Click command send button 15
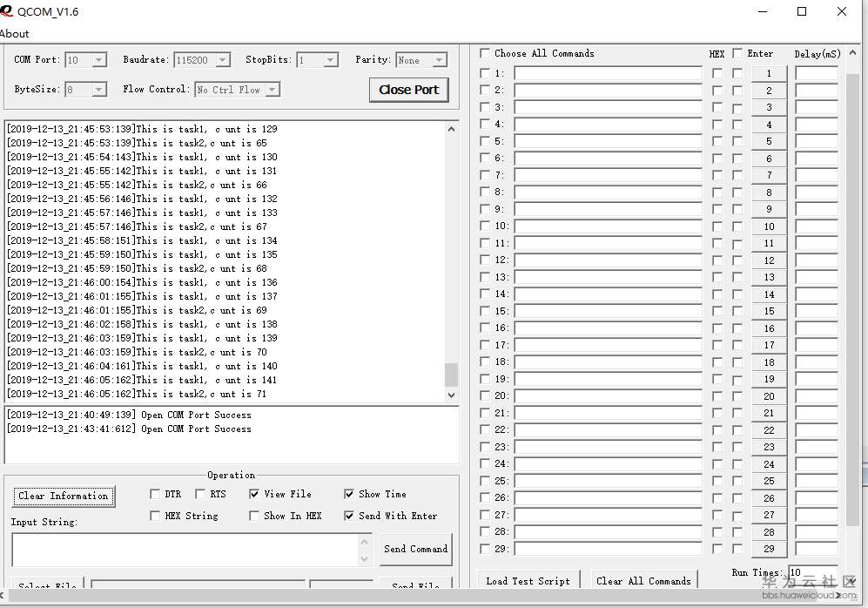This screenshot has height=608, width=868. tap(769, 311)
